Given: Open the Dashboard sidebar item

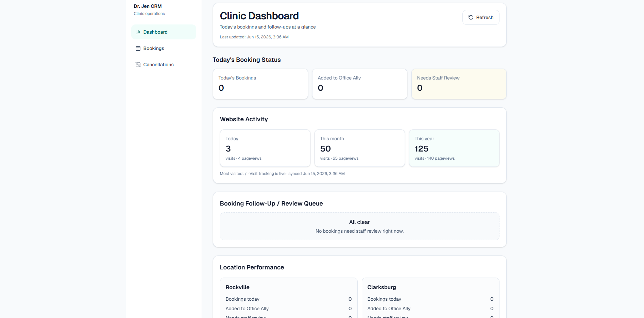Looking at the screenshot, I should 164,32.
